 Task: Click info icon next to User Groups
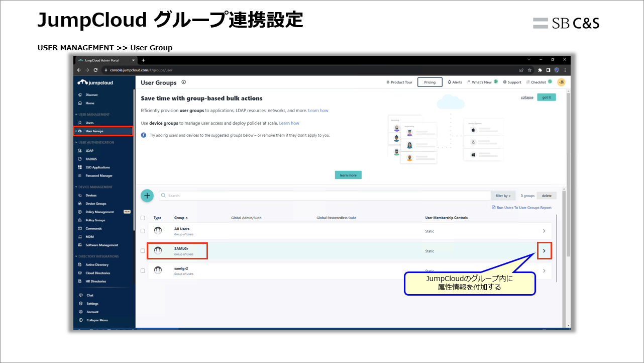click(x=183, y=82)
